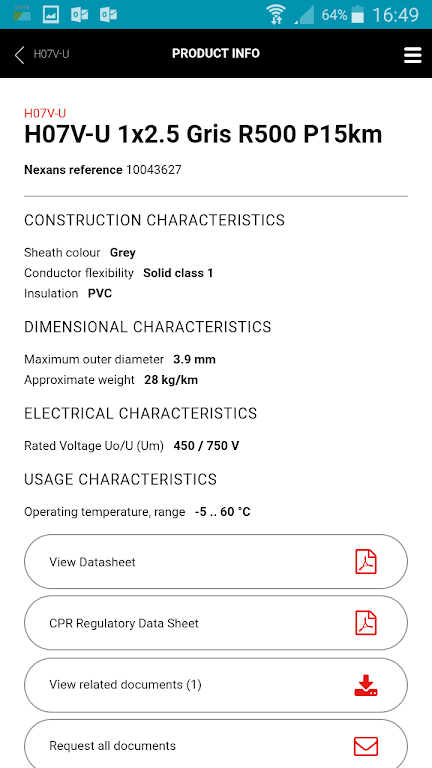Image resolution: width=432 pixels, height=768 pixels.
Task: Click the CPR Regulatory PDF icon
Action: coord(365,623)
